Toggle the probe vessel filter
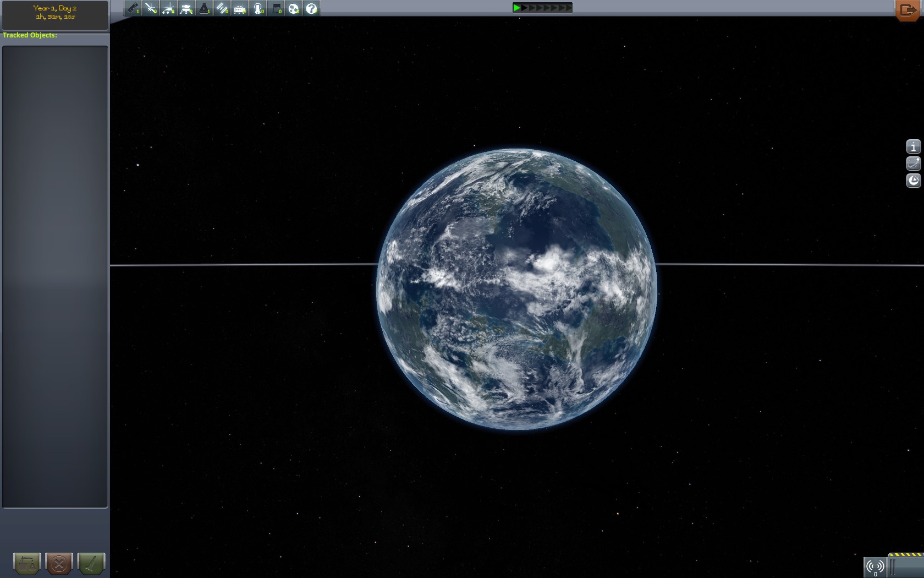Image resolution: width=924 pixels, height=578 pixels. (151, 9)
